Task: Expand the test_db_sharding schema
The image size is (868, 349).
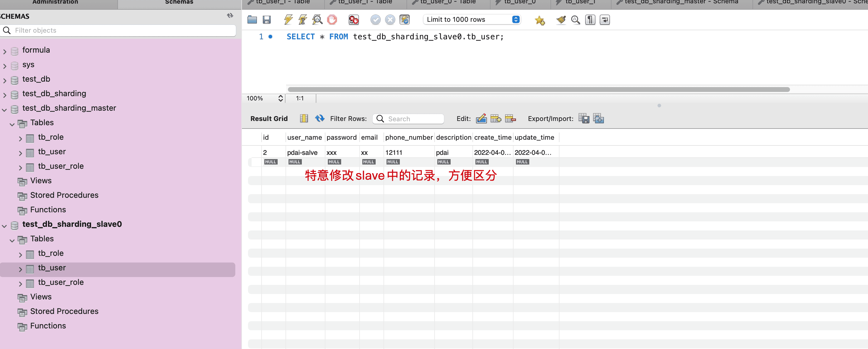Action: (5, 95)
